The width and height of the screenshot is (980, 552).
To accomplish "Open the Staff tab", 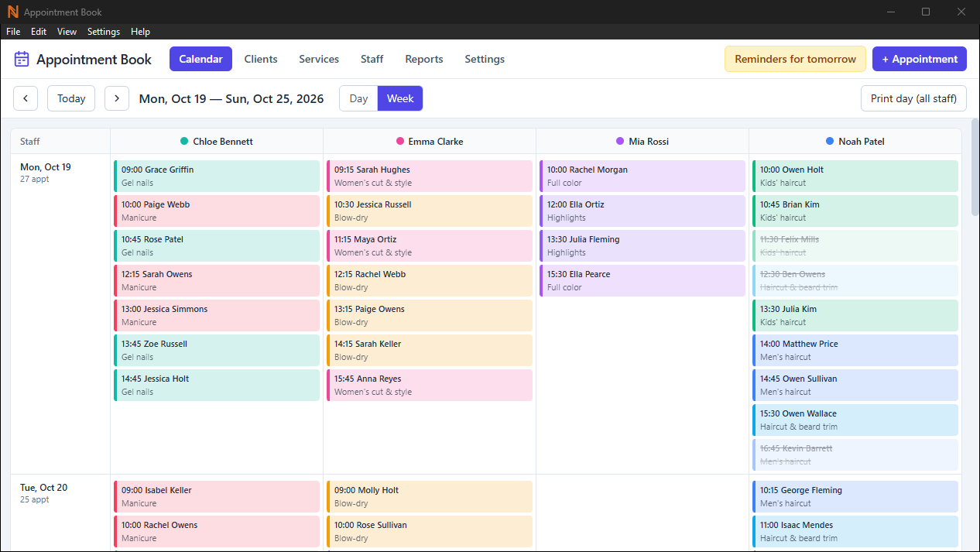I will coord(372,59).
